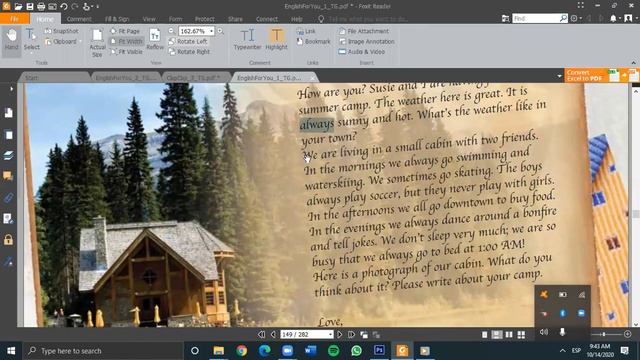
Task: Choose Fit Page view
Action: 125,31
